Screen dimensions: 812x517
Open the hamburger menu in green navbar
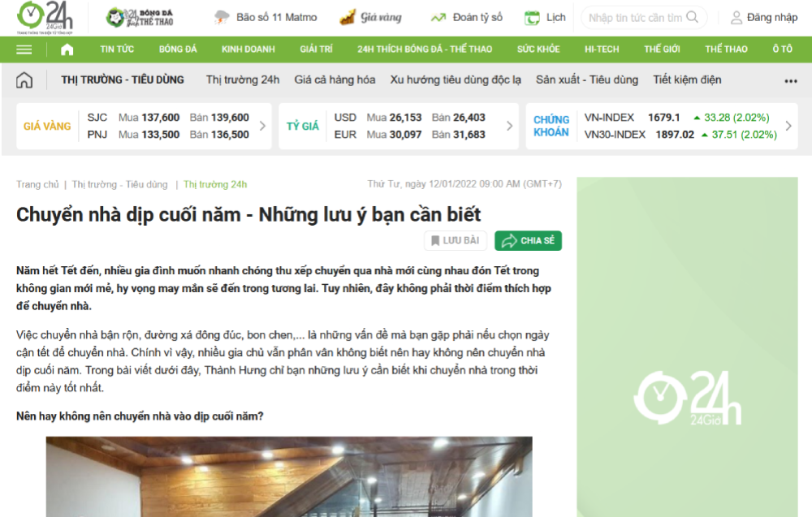(x=24, y=50)
